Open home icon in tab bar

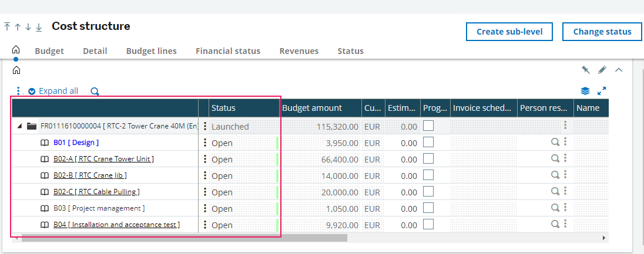click(x=16, y=50)
